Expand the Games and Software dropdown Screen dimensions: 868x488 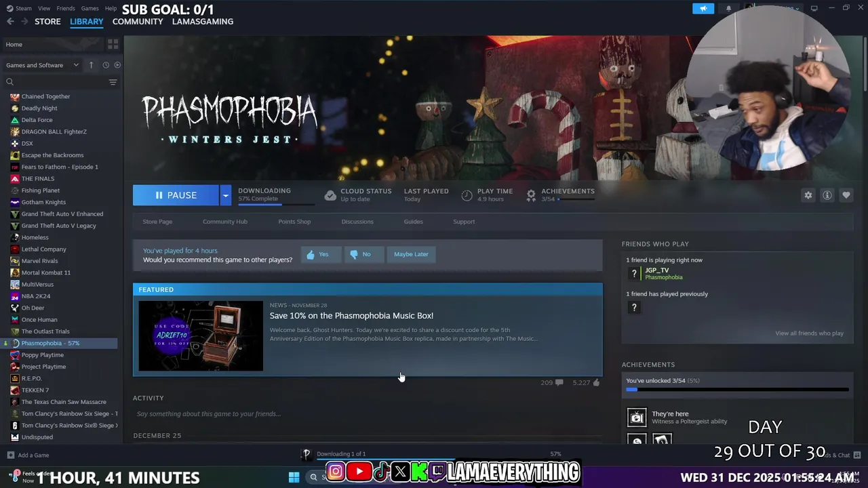[43, 65]
